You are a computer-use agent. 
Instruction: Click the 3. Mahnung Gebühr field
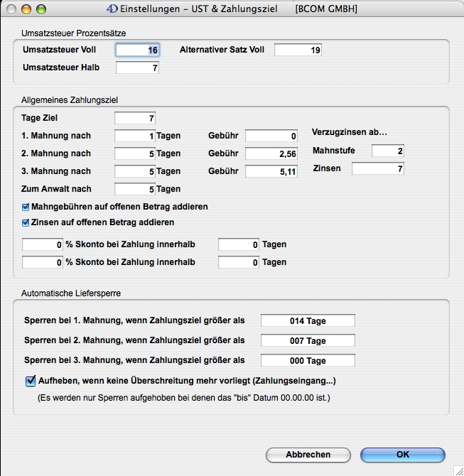click(271, 171)
